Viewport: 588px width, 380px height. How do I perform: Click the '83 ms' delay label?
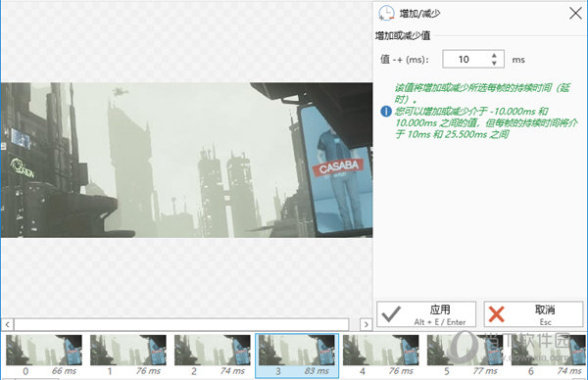(x=317, y=371)
